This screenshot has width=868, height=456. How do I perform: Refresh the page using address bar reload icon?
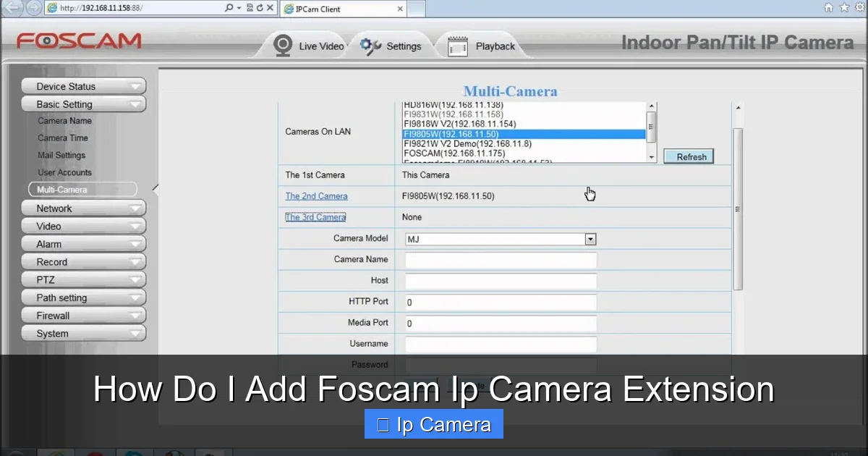259,9
